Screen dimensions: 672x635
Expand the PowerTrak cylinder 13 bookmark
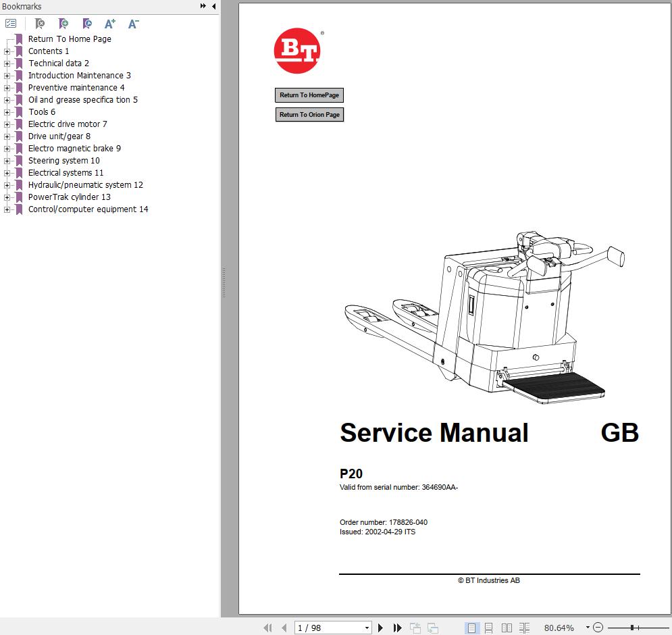(7, 197)
